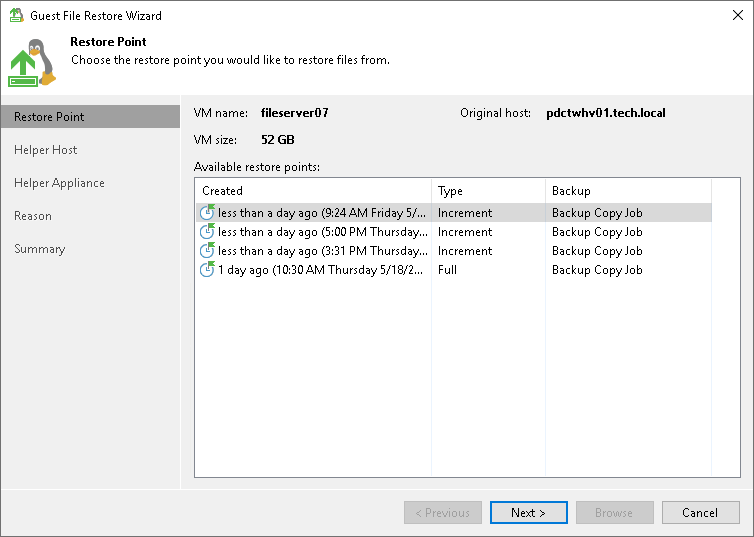Select the Restore Point wizard step
Screen dimensions: 754x537
(x=90, y=117)
